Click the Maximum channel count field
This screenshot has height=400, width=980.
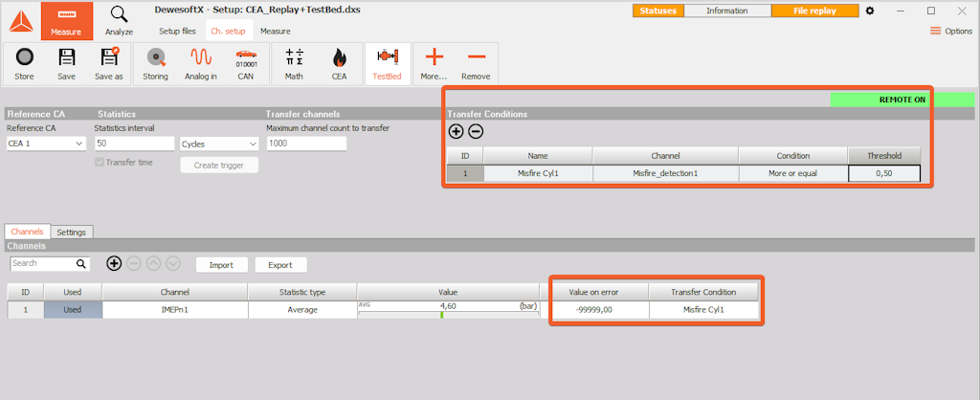(x=306, y=144)
